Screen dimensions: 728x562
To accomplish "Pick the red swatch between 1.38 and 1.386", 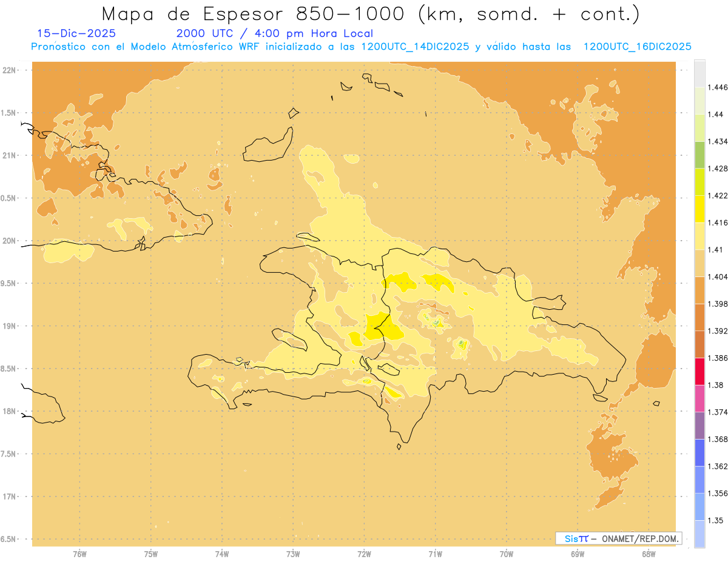I will (x=699, y=372).
